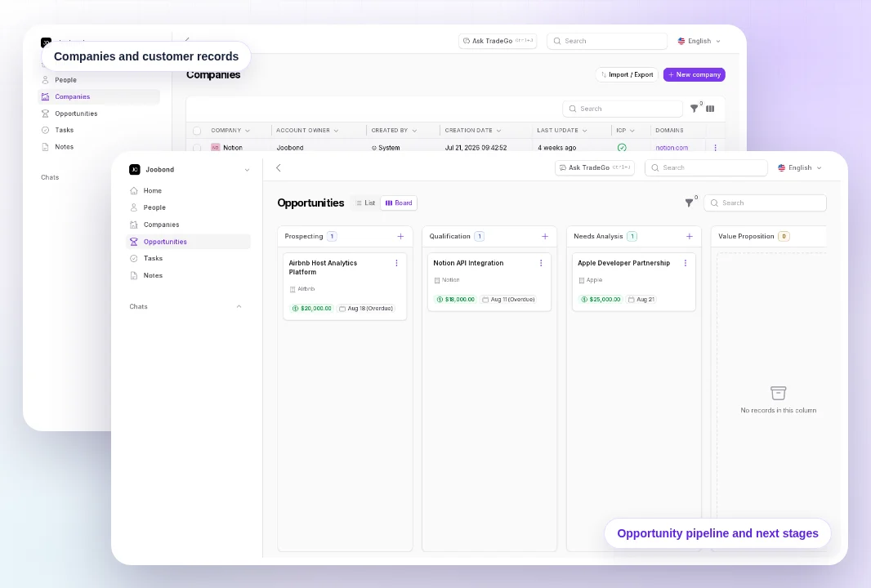Select Opportunities in front window sidebar

tap(189, 242)
